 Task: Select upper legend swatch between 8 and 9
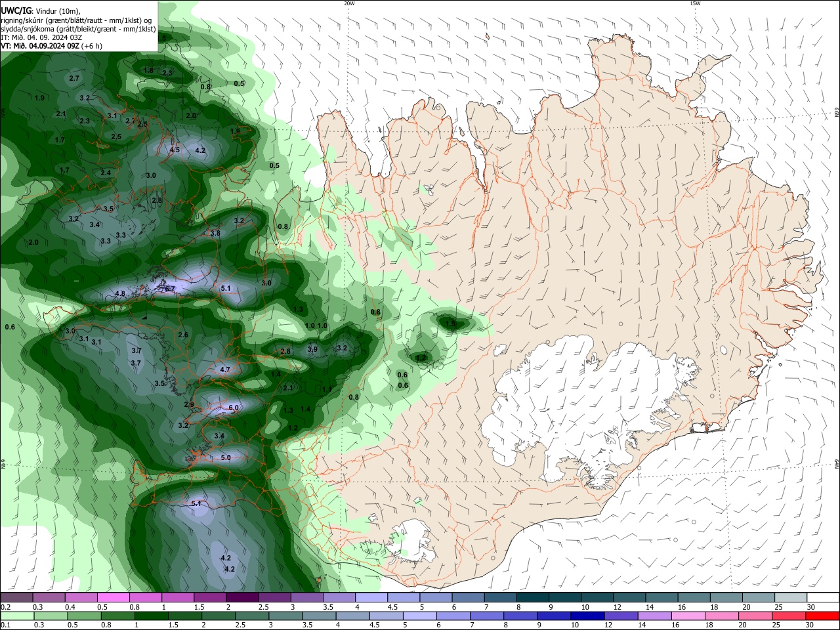(x=533, y=597)
